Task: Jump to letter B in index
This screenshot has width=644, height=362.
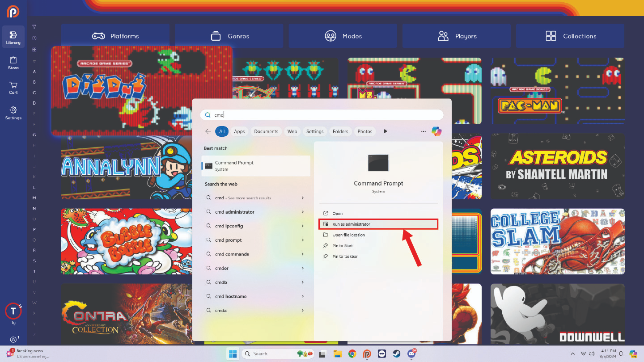Action: point(34,82)
